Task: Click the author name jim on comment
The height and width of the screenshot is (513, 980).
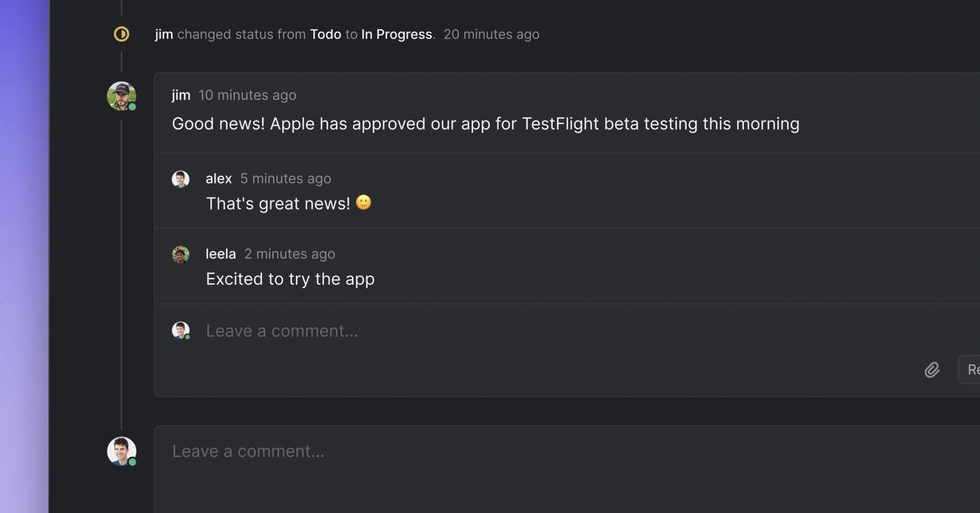Action: coord(181,95)
